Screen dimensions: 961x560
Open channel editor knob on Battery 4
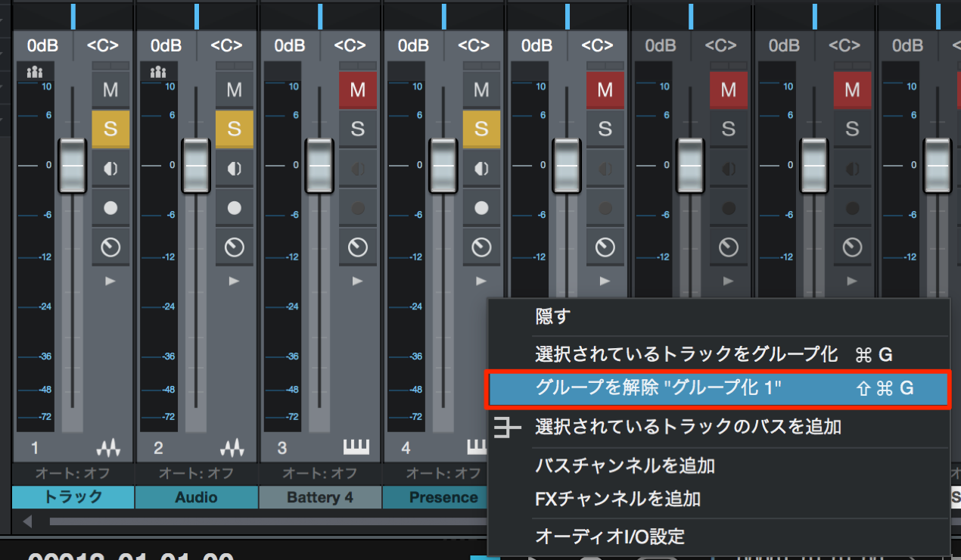358,247
